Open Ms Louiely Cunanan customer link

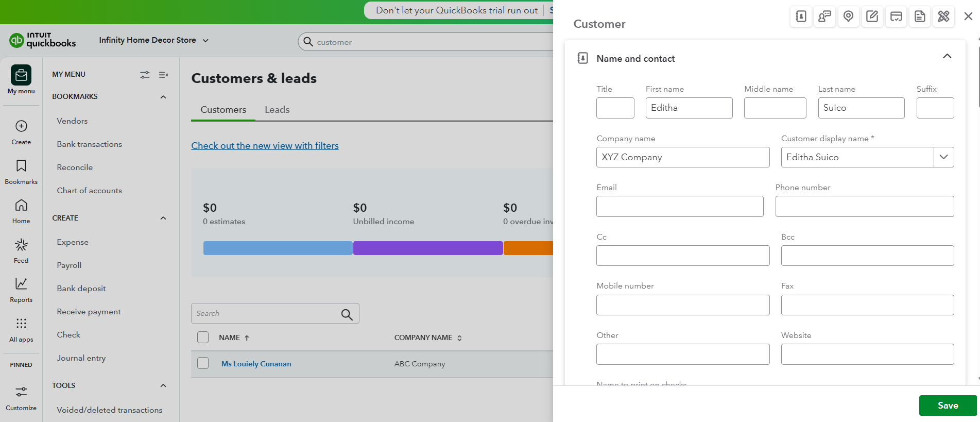pos(256,364)
